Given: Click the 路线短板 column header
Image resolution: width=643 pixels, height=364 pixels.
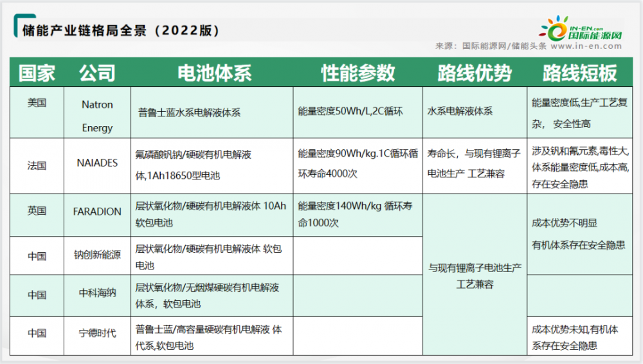Looking at the screenshot, I should (579, 73).
